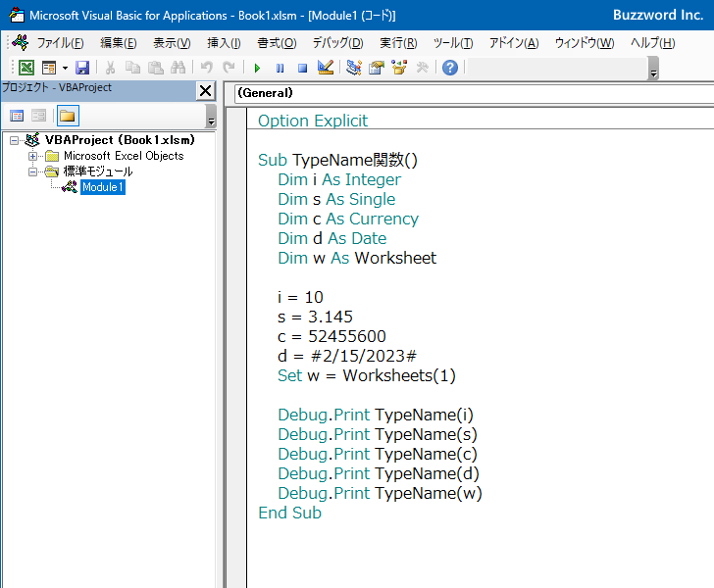
Task: Open the アドイン(A) menu
Action: (514, 43)
